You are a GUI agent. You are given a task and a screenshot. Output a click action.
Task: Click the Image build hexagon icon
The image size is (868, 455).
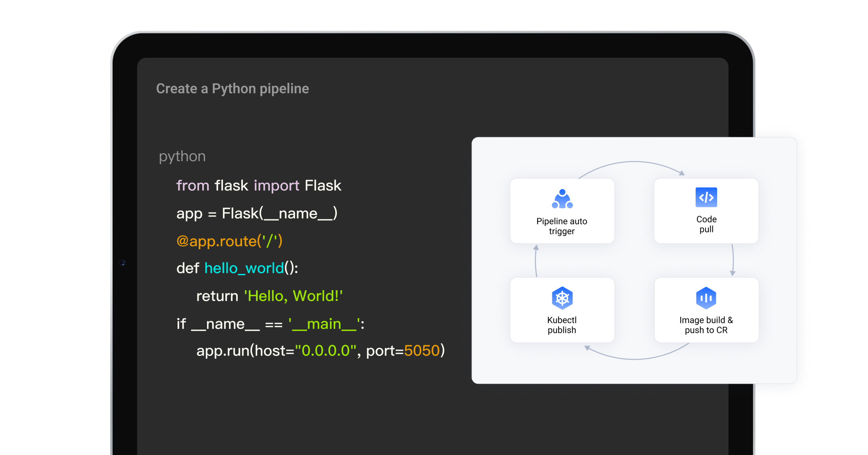tap(706, 298)
